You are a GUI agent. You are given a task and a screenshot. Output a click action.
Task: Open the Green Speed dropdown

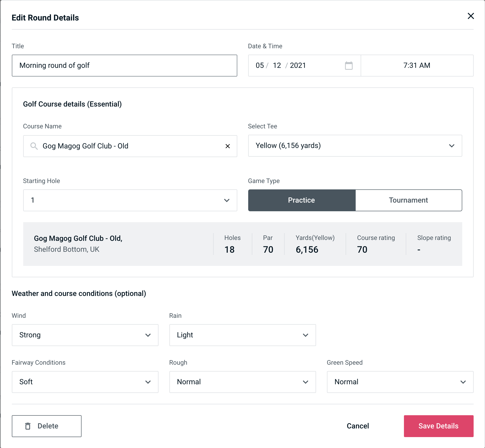coord(400,382)
